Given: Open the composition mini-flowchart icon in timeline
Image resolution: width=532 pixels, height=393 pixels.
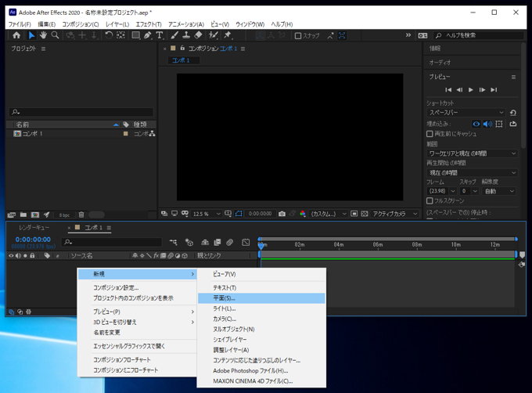Looking at the screenshot, I should (x=174, y=243).
